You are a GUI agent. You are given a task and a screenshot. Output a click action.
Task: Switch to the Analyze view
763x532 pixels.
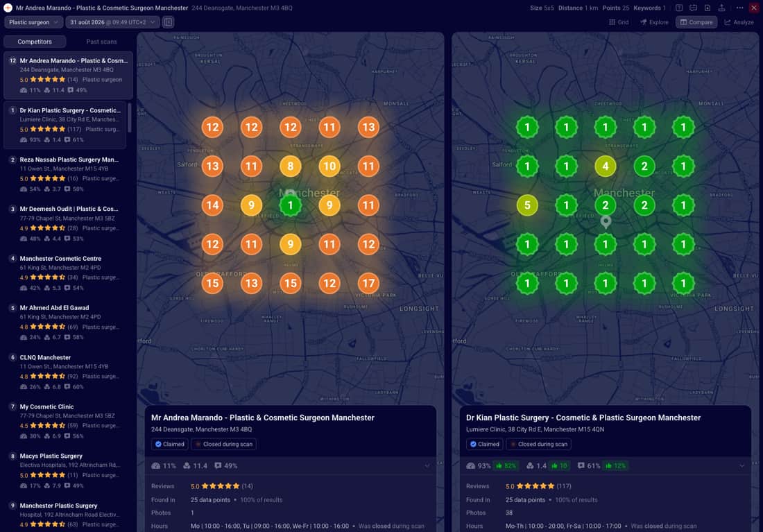739,22
